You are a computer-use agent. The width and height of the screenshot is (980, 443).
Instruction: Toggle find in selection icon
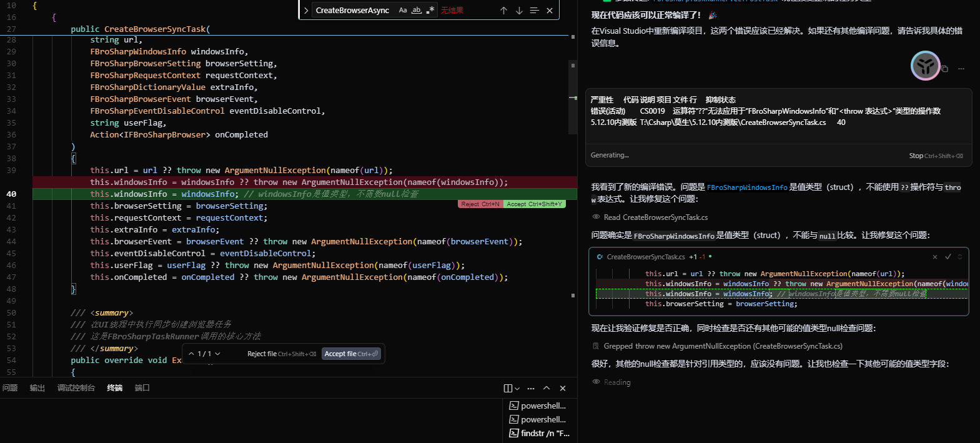click(x=534, y=11)
